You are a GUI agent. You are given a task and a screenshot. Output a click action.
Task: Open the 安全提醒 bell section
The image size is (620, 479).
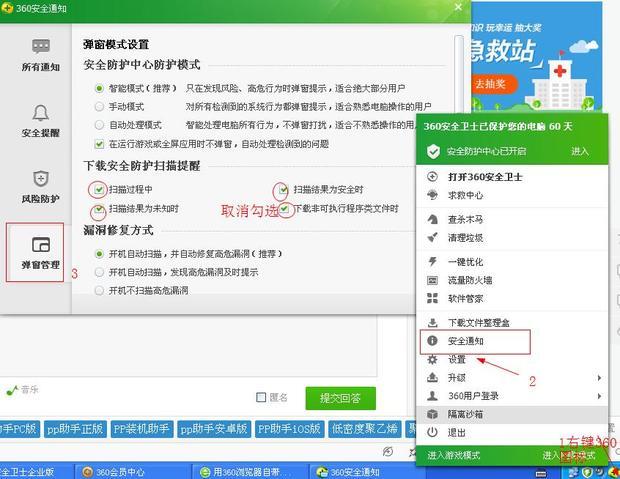pos(40,121)
